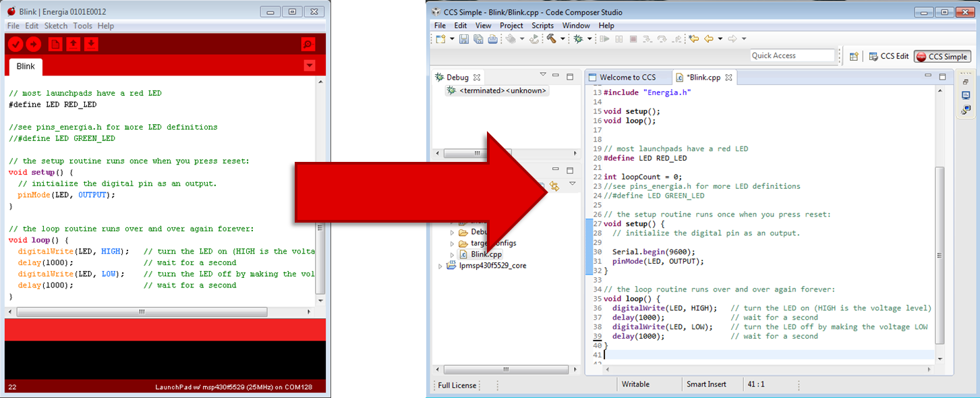This screenshot has height=398, width=980.
Task: Click the Energia Save sketch down-arrow icon
Action: pyautogui.click(x=91, y=45)
